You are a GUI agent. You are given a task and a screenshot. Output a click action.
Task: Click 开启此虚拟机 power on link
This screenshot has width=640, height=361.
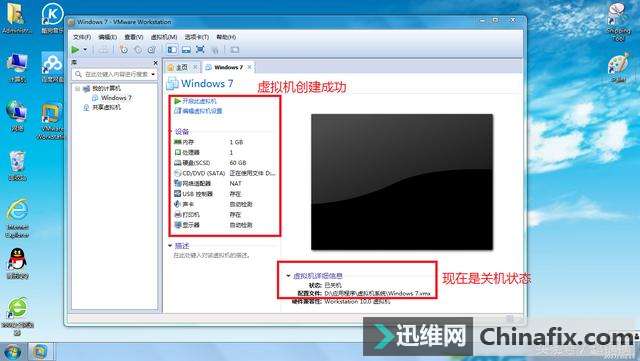tap(199, 101)
